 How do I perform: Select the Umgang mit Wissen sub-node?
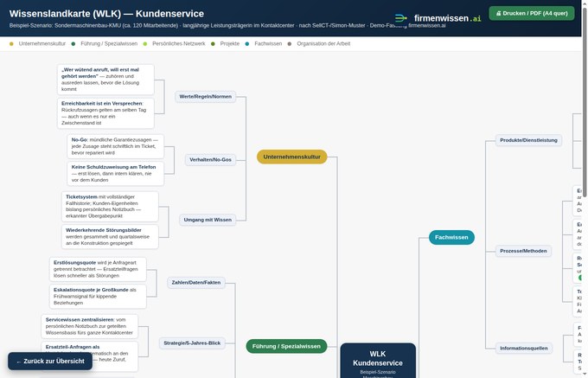click(208, 220)
